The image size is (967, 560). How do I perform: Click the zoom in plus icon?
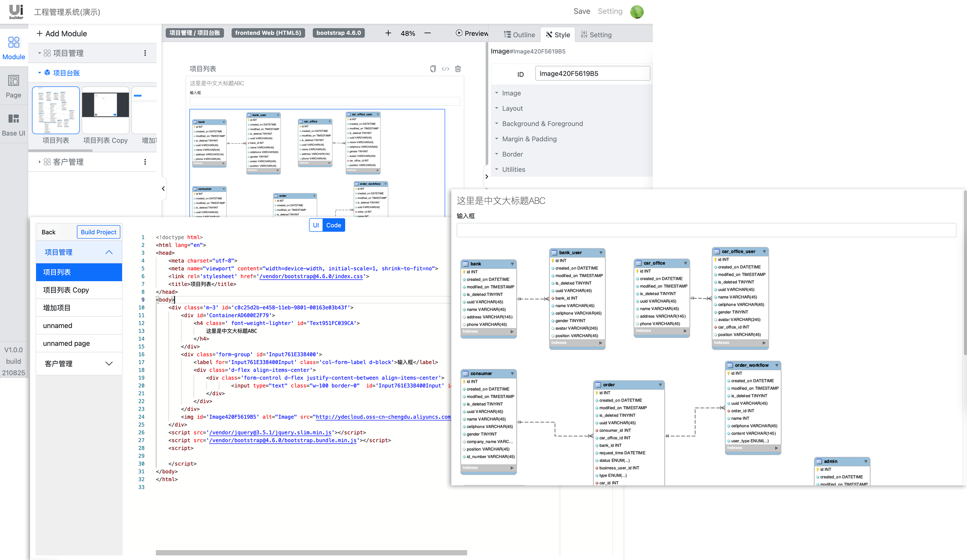(388, 33)
